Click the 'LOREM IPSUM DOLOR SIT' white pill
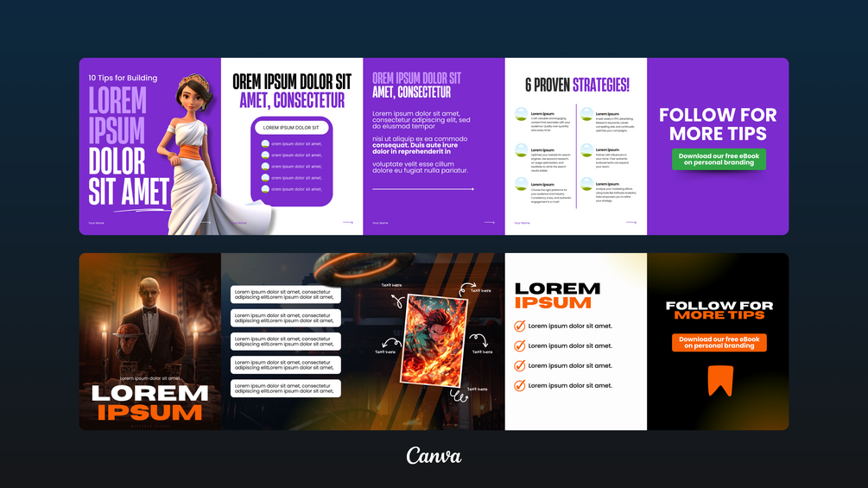 291,128
